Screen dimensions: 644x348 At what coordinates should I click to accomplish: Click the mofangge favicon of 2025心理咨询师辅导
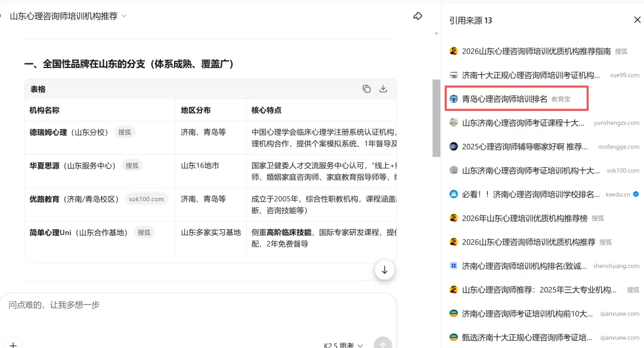coord(453,146)
